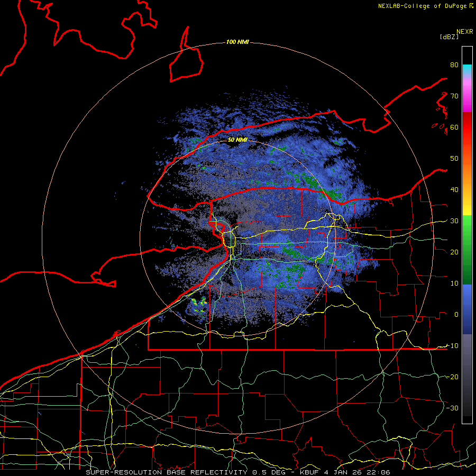
Task: Click the 70 value on dBZ scale
Action: pos(454,96)
